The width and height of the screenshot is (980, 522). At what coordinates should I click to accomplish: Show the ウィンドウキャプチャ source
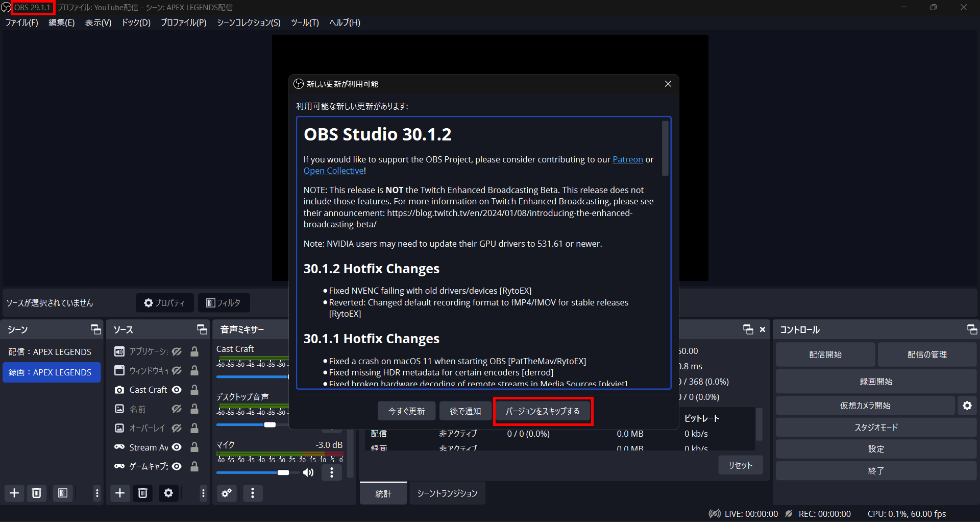point(177,370)
